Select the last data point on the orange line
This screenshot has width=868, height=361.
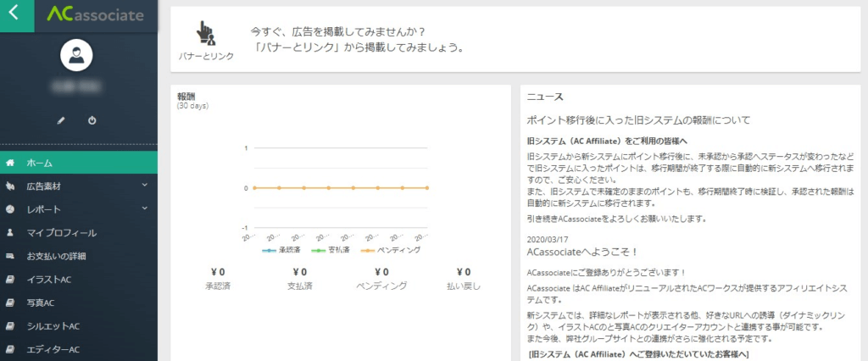click(x=427, y=187)
